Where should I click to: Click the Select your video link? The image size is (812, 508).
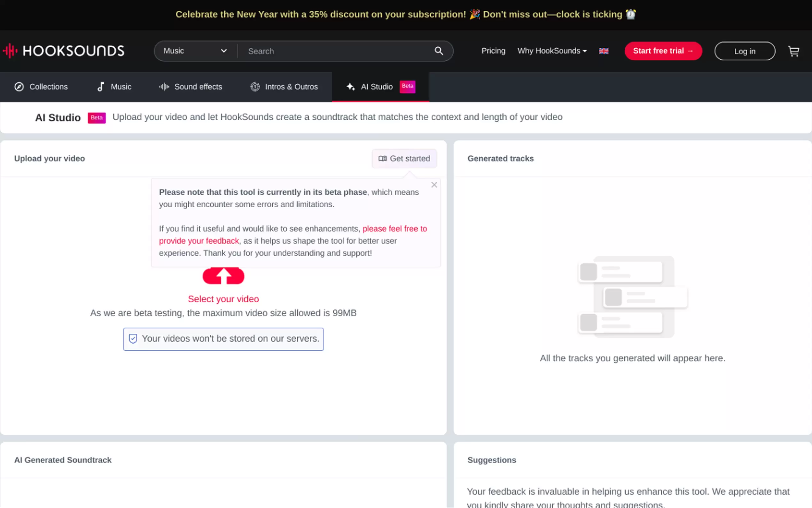223,299
